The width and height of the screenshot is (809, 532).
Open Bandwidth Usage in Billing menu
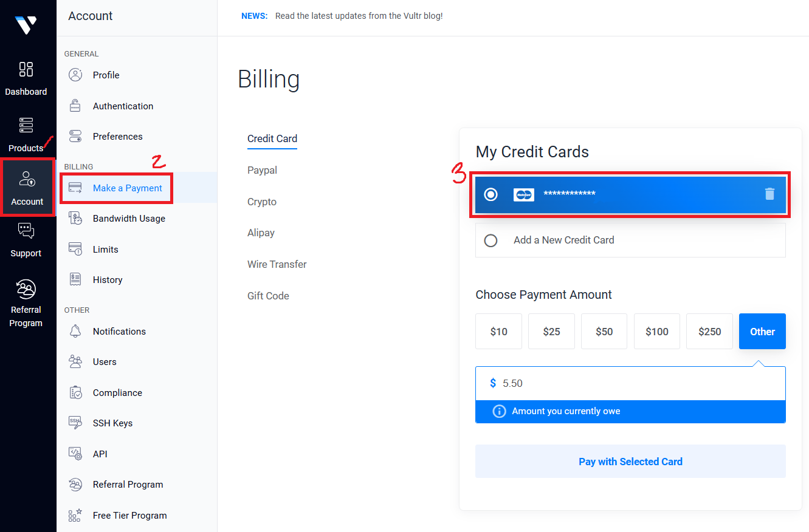click(129, 219)
